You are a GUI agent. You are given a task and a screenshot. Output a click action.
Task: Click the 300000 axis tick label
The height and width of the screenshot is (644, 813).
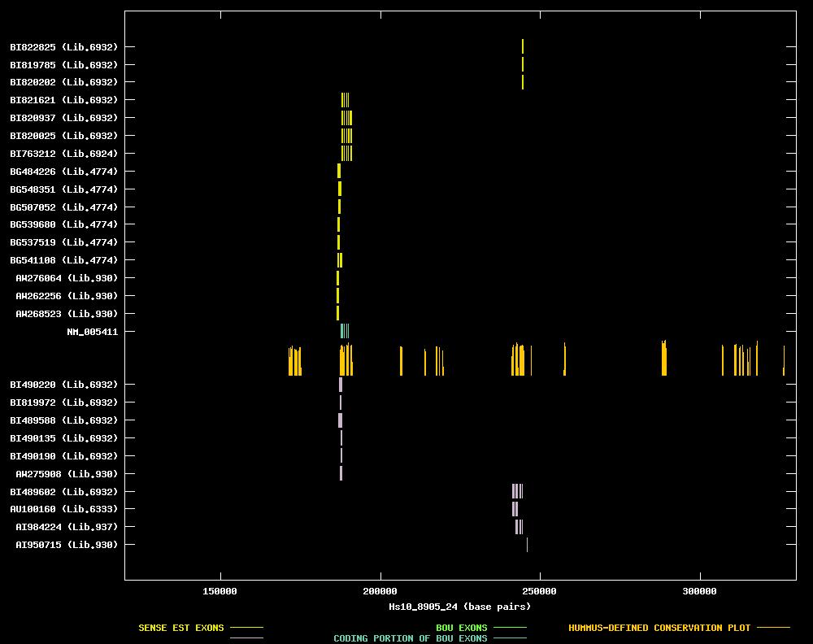pyautogui.click(x=699, y=591)
